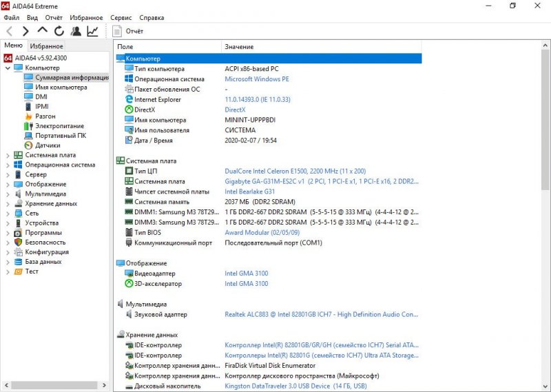
Task: Expand the Системная плата tree node
Action: tap(8, 155)
